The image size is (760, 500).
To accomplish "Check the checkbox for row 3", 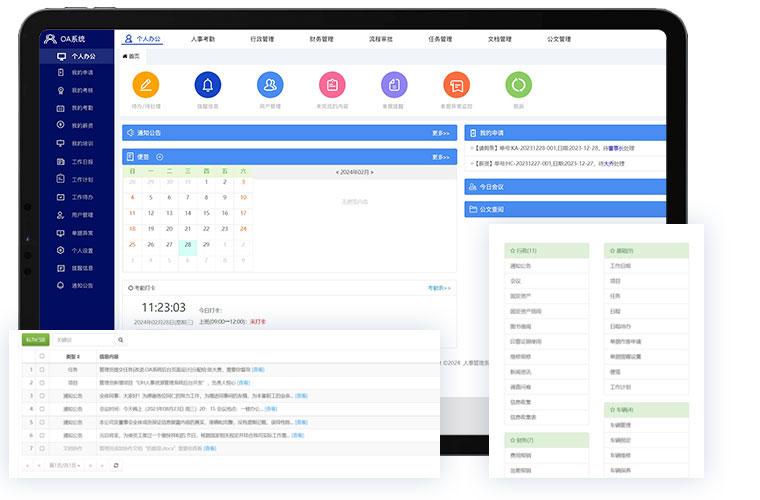I will 42,396.
